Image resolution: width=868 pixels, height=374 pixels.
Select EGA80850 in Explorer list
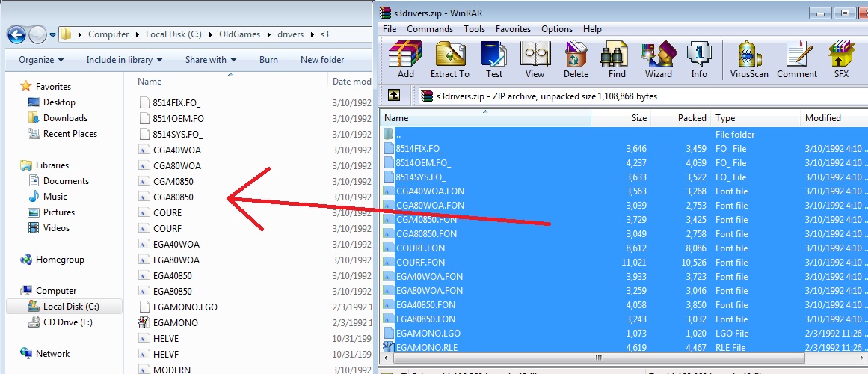click(165, 292)
